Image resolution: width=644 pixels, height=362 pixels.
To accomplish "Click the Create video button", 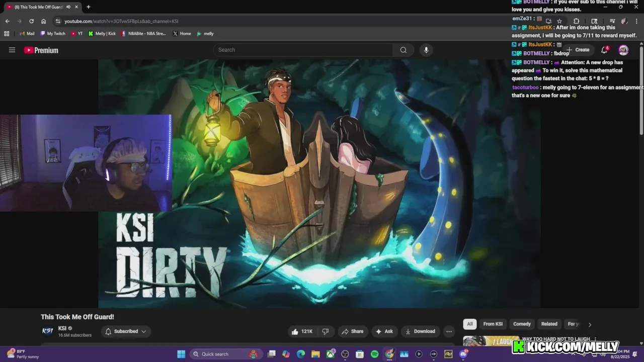I will coord(578,50).
